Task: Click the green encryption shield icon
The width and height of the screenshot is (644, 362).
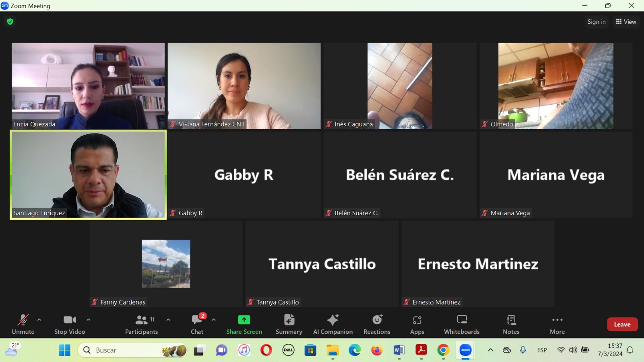Action: click(x=10, y=22)
